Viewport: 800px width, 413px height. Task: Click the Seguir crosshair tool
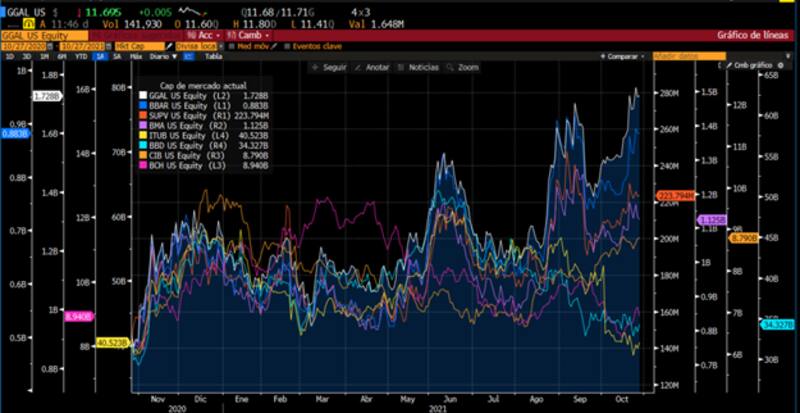coord(334,66)
